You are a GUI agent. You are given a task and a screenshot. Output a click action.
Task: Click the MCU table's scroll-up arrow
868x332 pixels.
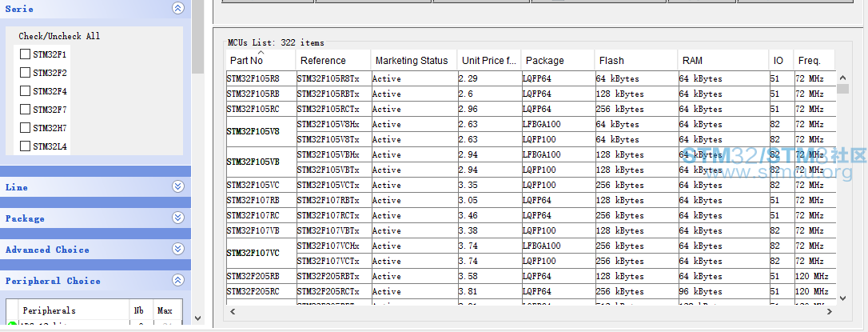click(x=842, y=78)
